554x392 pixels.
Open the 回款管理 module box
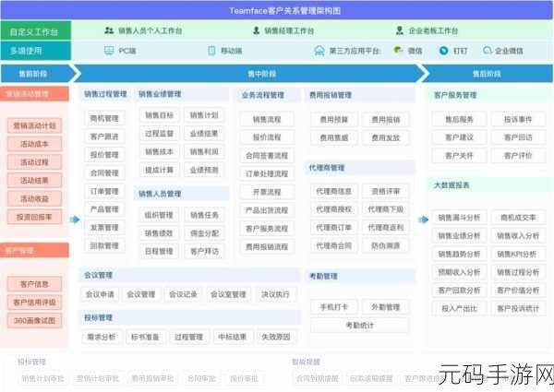(104, 246)
